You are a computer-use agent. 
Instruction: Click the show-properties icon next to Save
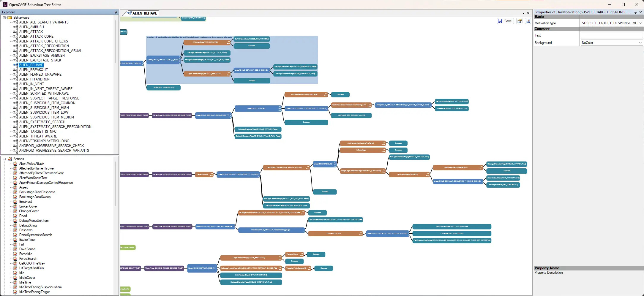[520, 21]
